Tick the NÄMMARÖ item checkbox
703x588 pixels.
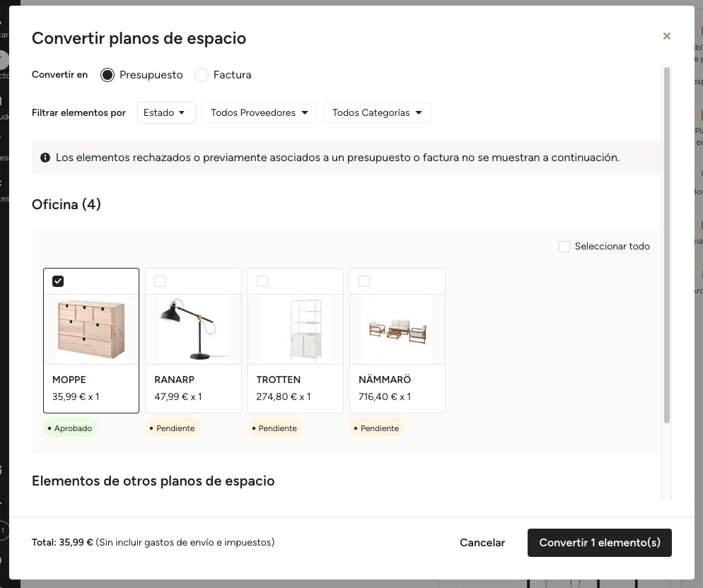coord(364,281)
